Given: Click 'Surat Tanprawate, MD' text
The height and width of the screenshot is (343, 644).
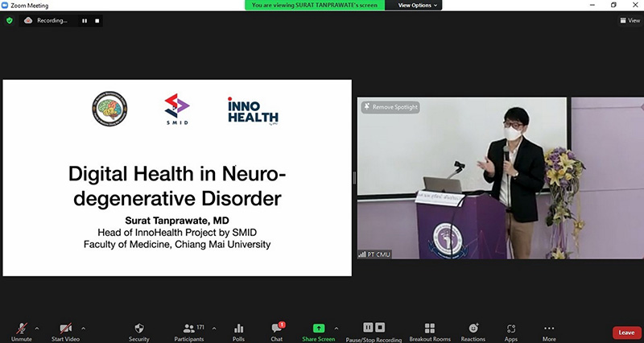Looking at the screenshot, I should pyautogui.click(x=177, y=221).
